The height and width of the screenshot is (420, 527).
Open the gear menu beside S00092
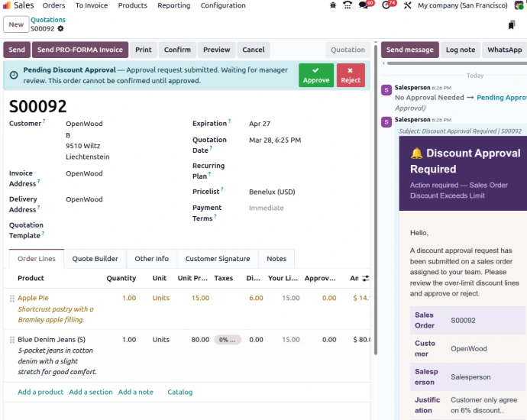tap(61, 29)
